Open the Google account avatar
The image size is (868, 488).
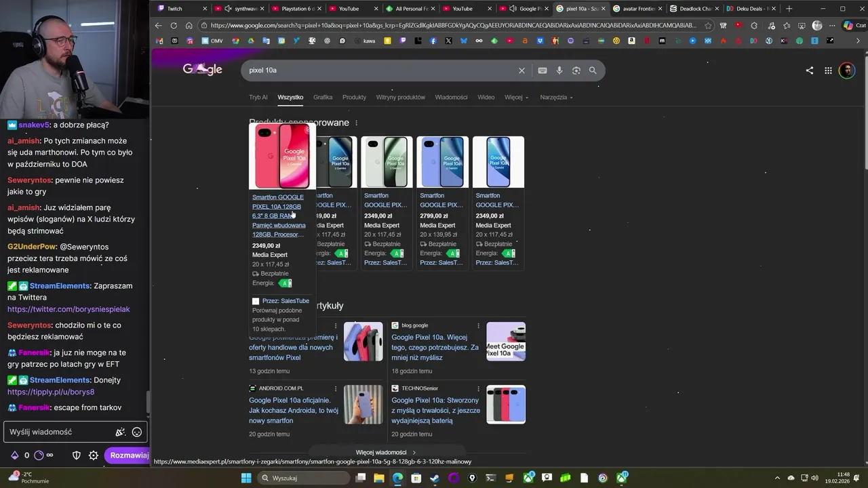coord(847,70)
